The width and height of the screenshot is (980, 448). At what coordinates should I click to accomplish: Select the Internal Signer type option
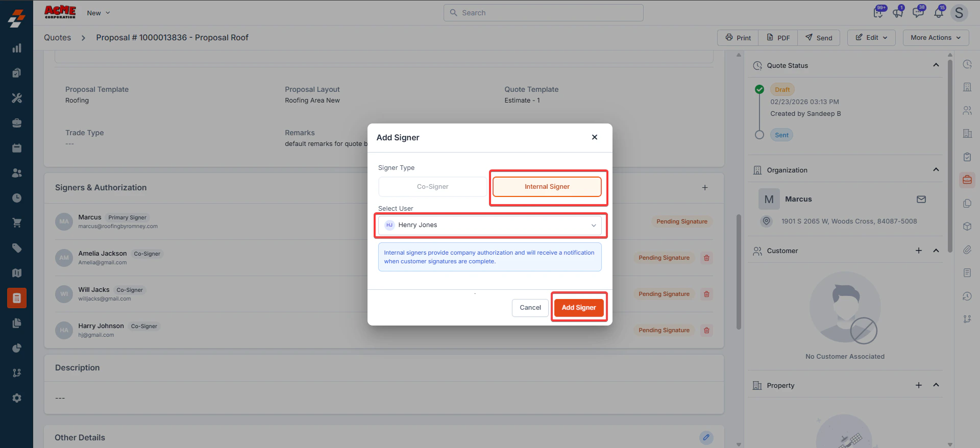(547, 187)
